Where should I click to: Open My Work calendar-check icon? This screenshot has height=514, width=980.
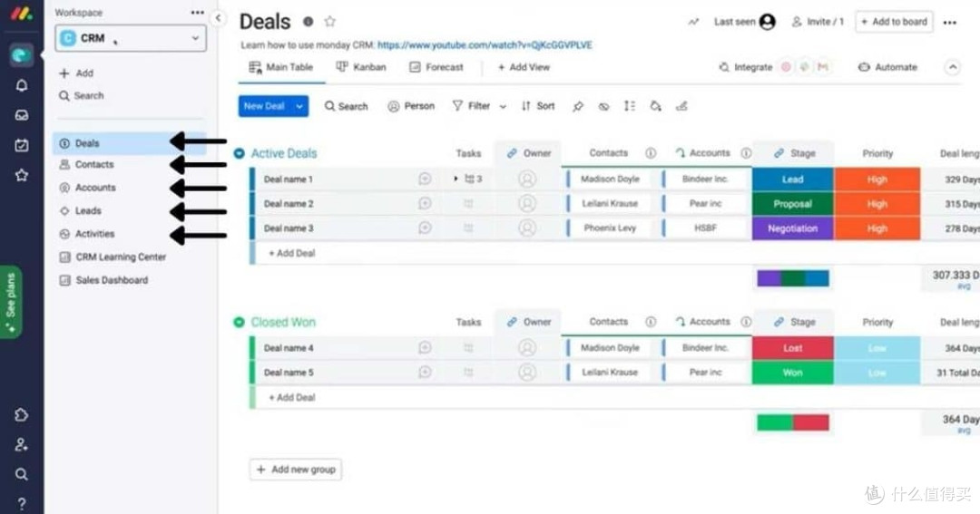tap(21, 146)
